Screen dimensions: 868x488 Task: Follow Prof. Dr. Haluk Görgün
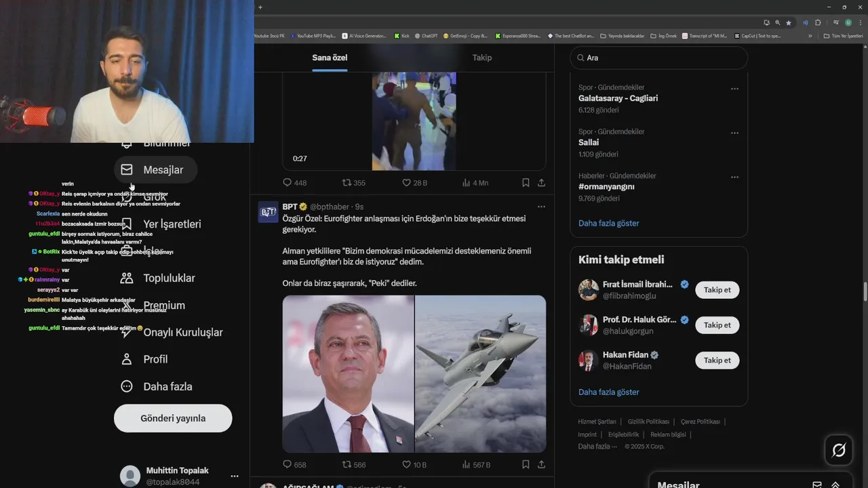click(x=717, y=325)
